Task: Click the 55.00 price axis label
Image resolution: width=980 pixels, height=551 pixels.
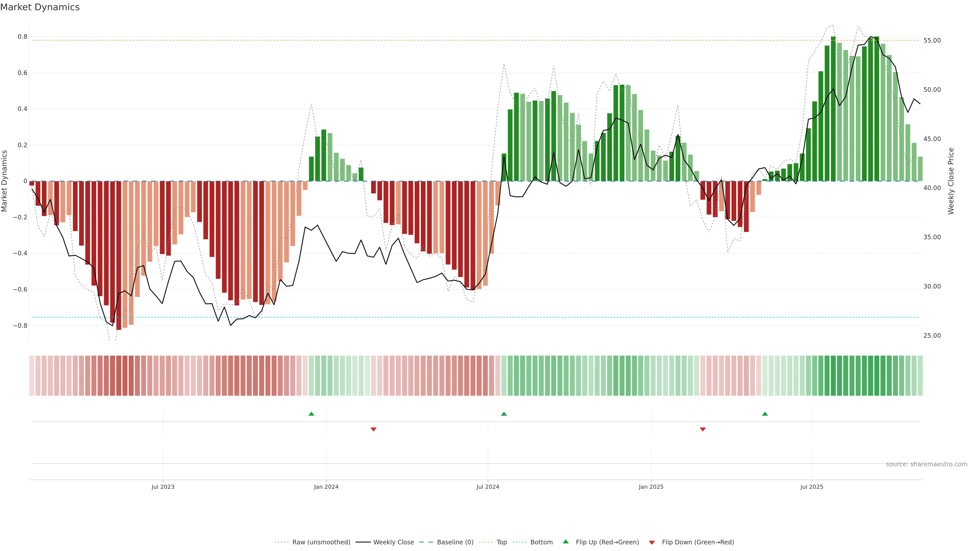Action: coord(932,40)
